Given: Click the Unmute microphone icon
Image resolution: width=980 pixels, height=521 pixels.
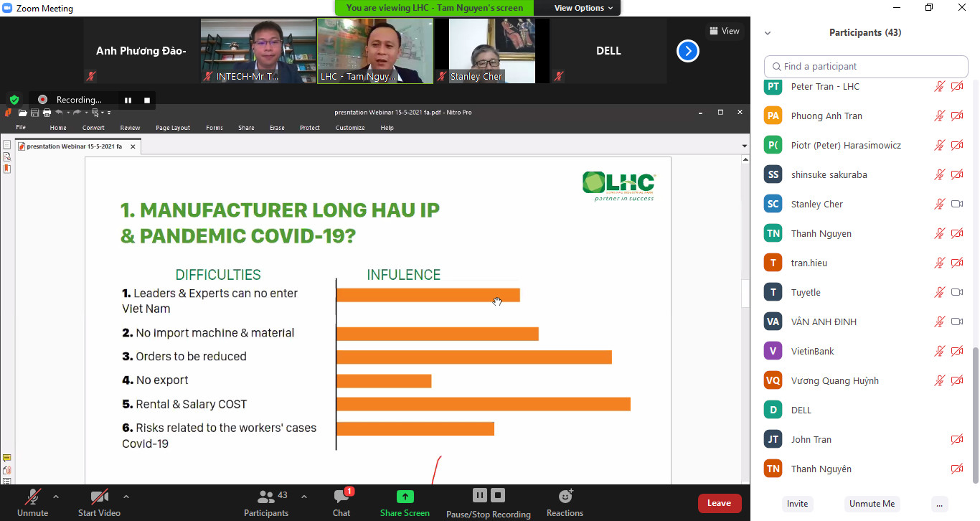Looking at the screenshot, I should tap(32, 497).
